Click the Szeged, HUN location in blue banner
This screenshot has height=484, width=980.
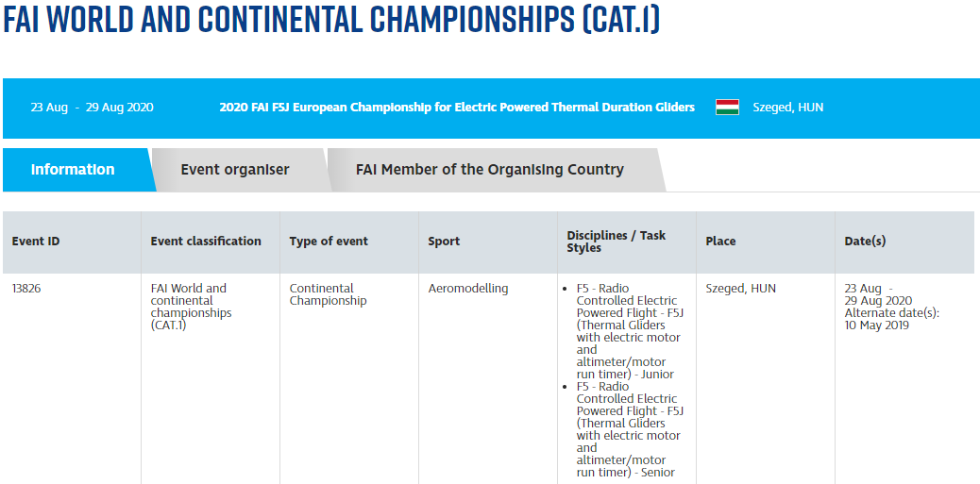[787, 108]
